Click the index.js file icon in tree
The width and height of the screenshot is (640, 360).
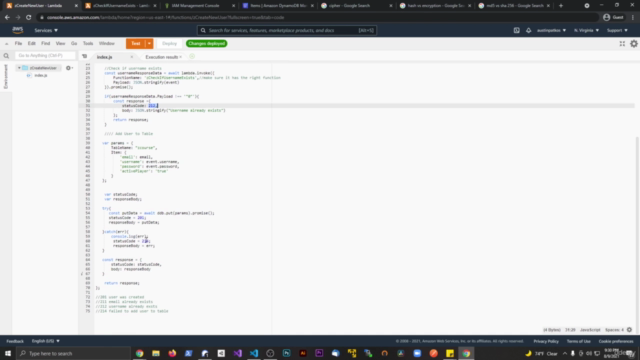[29, 76]
